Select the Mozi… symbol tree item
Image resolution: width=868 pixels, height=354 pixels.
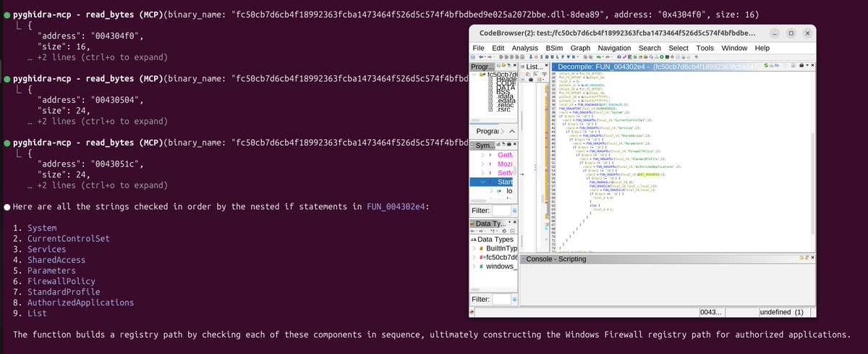[x=505, y=164]
